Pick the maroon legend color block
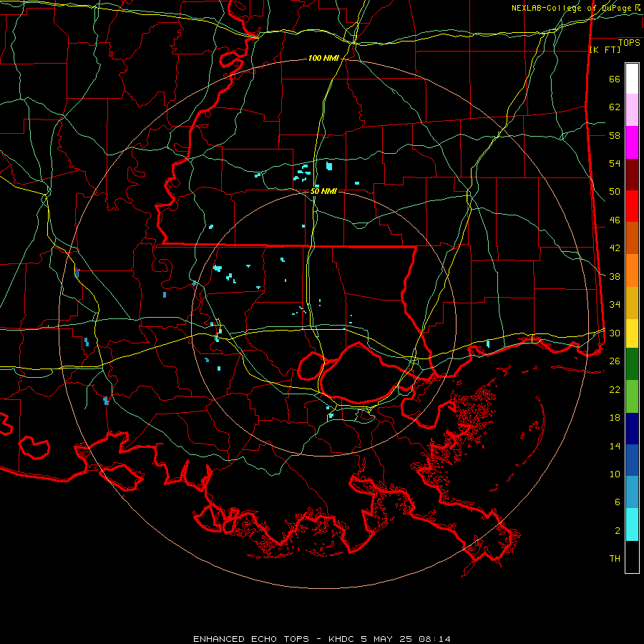The width and height of the screenshot is (644, 644). [632, 175]
